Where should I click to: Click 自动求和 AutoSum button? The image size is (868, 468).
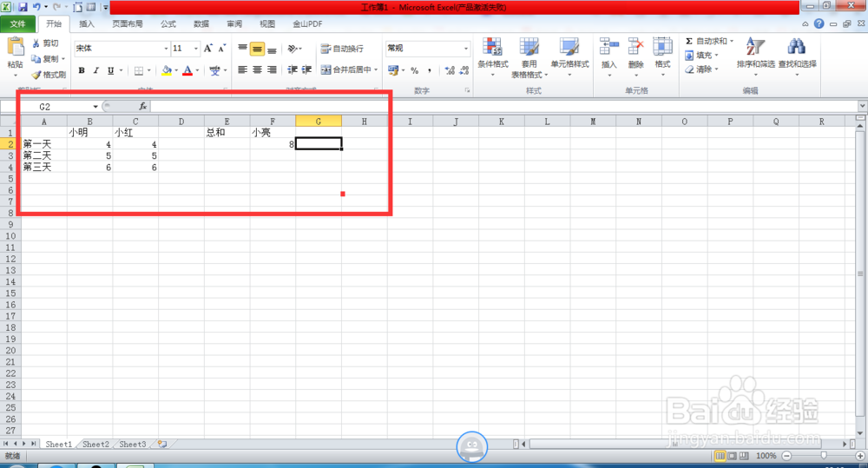(706, 41)
